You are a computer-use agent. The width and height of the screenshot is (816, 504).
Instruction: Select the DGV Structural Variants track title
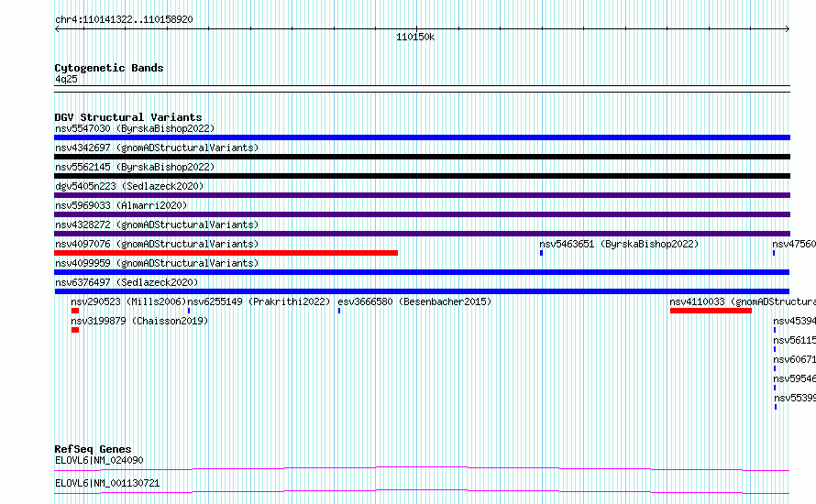tap(128, 117)
